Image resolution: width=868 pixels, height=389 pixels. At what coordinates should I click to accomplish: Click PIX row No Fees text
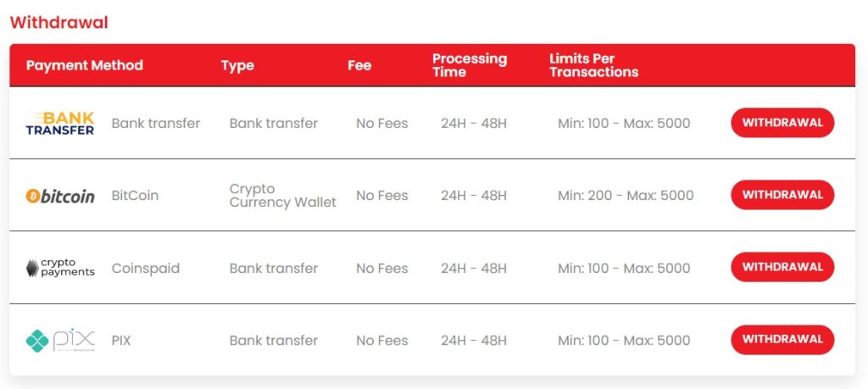click(382, 341)
